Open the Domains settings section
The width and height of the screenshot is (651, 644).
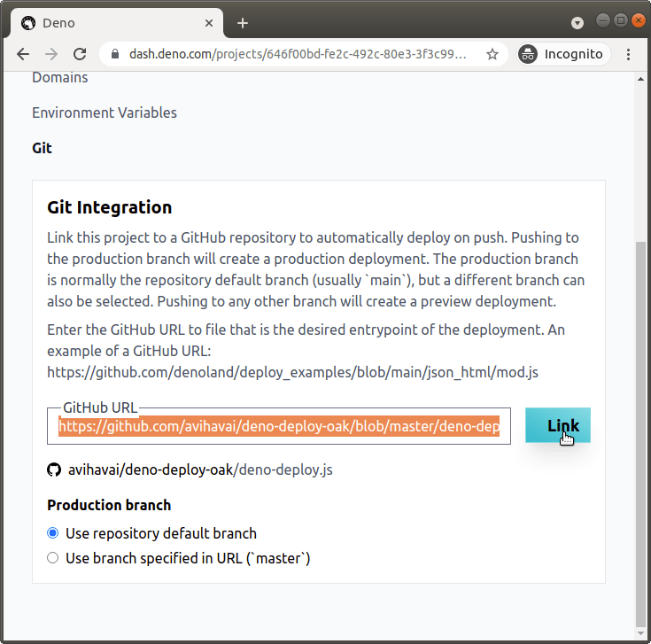(60, 77)
